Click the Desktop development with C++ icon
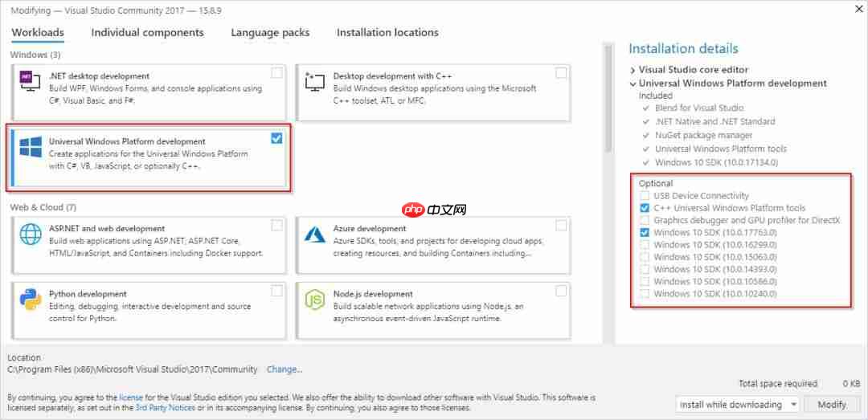The image size is (868, 420). (x=315, y=82)
